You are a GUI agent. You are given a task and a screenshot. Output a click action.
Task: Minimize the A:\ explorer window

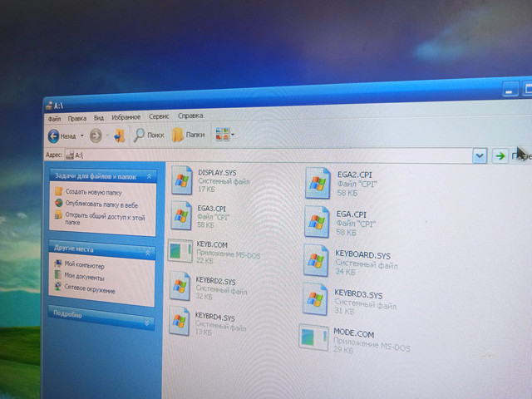pos(510,91)
